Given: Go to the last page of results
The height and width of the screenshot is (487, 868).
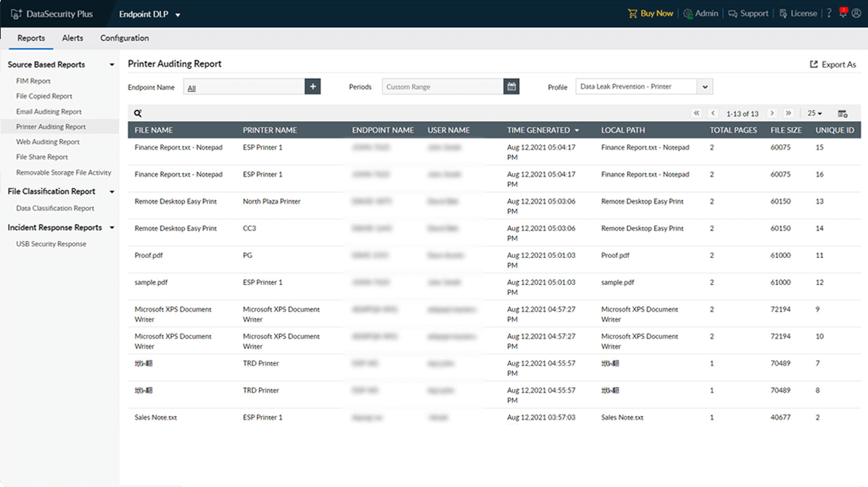Looking at the screenshot, I should click(788, 113).
